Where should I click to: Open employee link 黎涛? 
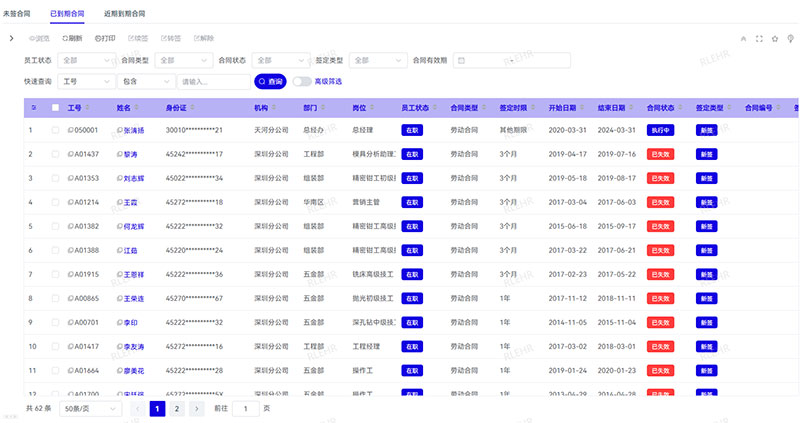pyautogui.click(x=130, y=154)
